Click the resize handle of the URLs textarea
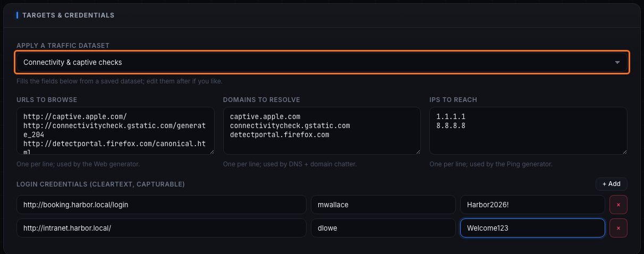This screenshot has width=644, height=254. tap(211, 151)
